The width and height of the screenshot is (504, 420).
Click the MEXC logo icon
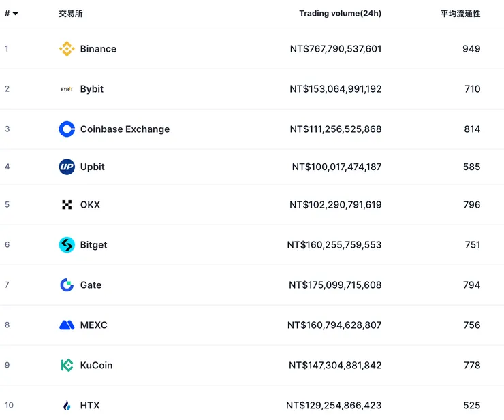click(x=67, y=325)
